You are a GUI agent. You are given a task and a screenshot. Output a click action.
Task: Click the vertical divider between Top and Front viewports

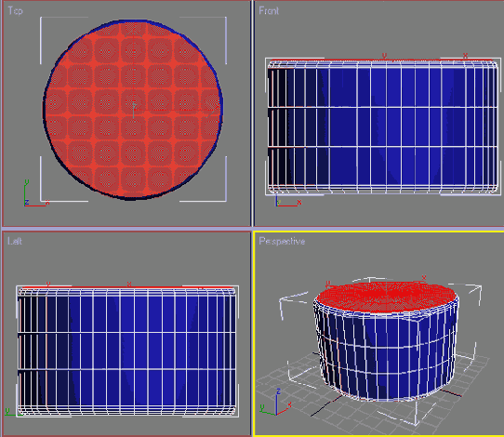pos(253,113)
